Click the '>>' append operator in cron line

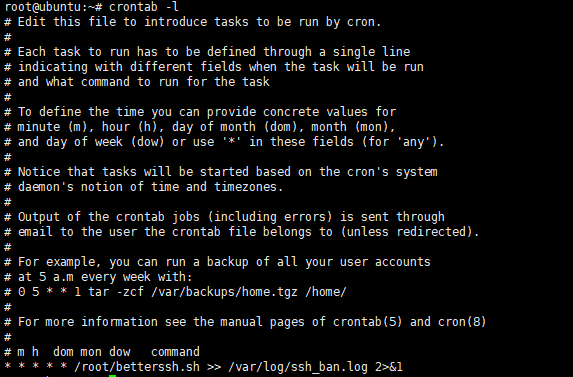point(214,366)
